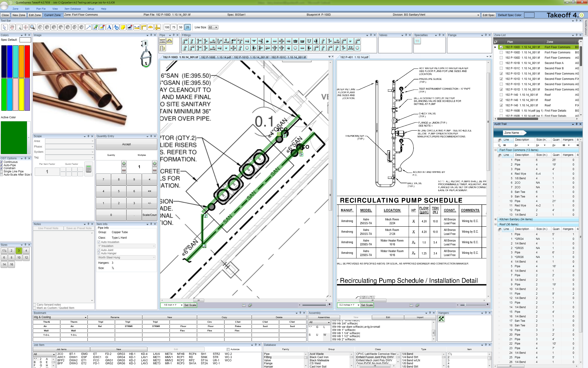Image resolution: width=588 pixels, height=368 pixels.
Task: Click the magnifying glass zoom tool
Action: (x=32, y=27)
